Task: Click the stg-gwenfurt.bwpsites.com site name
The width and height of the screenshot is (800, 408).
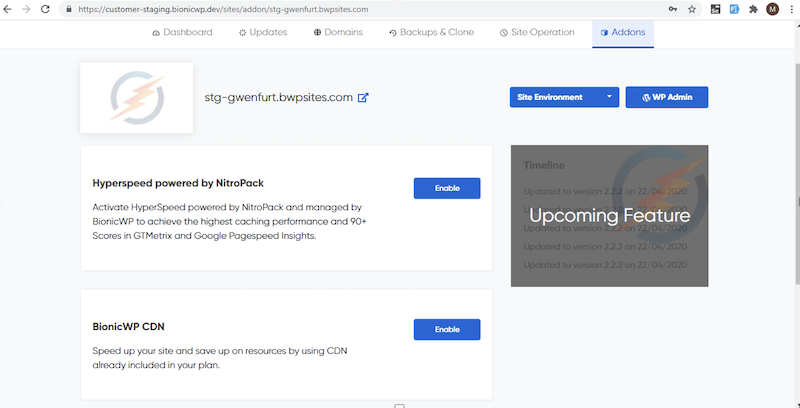Action: [x=279, y=97]
